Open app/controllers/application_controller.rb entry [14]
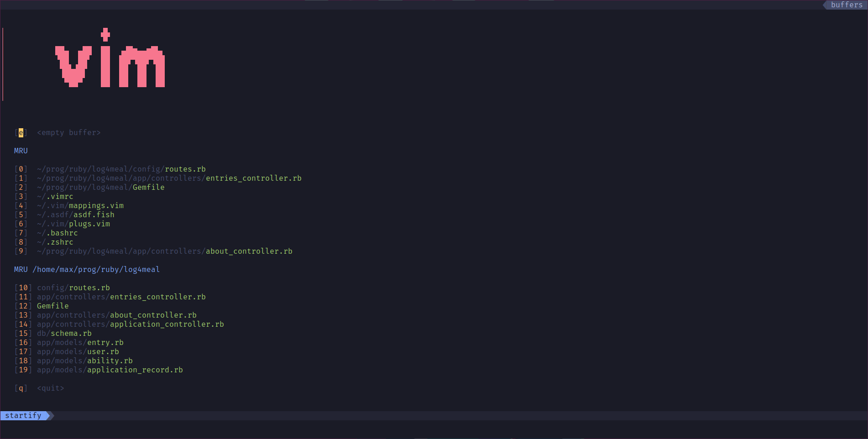 coord(131,324)
